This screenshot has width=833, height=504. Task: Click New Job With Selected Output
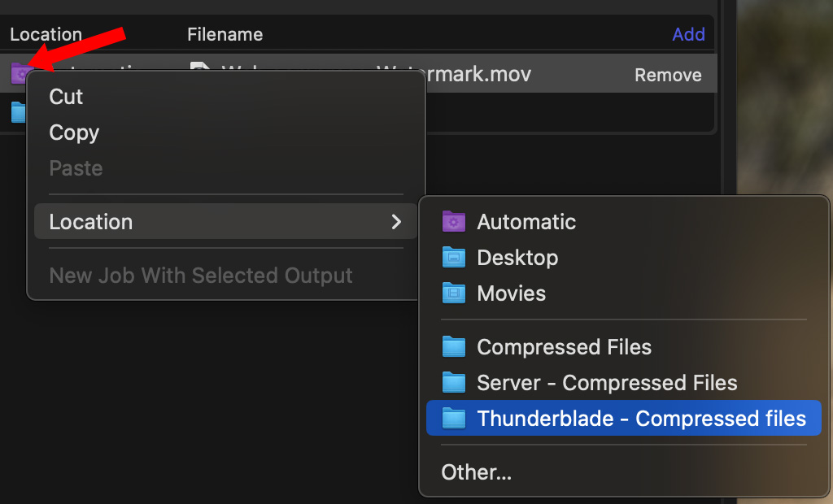(x=201, y=276)
